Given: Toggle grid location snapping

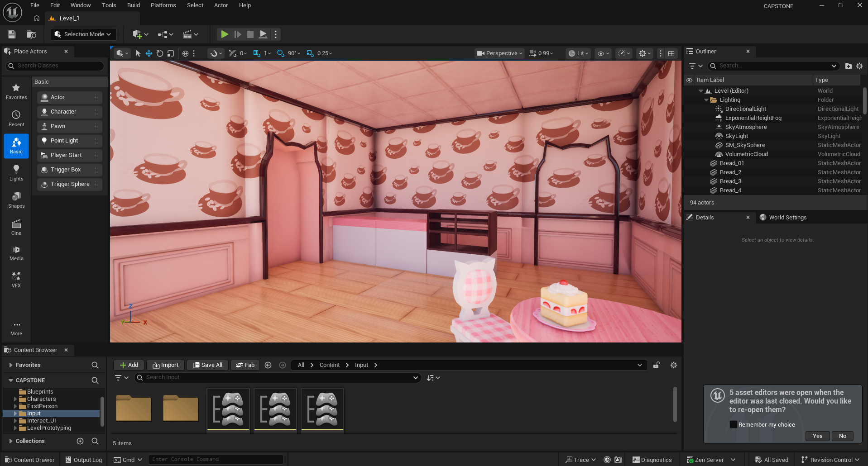Looking at the screenshot, I should pyautogui.click(x=257, y=53).
